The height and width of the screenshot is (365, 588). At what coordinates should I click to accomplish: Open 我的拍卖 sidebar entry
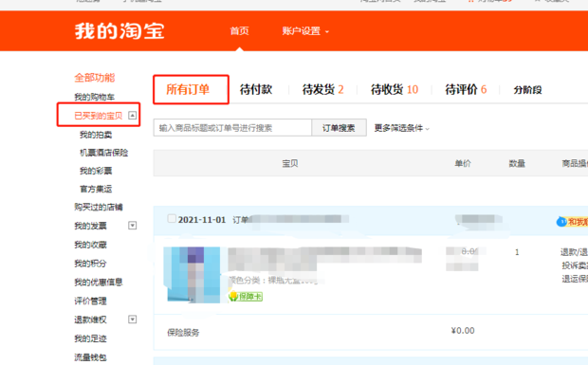(x=96, y=135)
